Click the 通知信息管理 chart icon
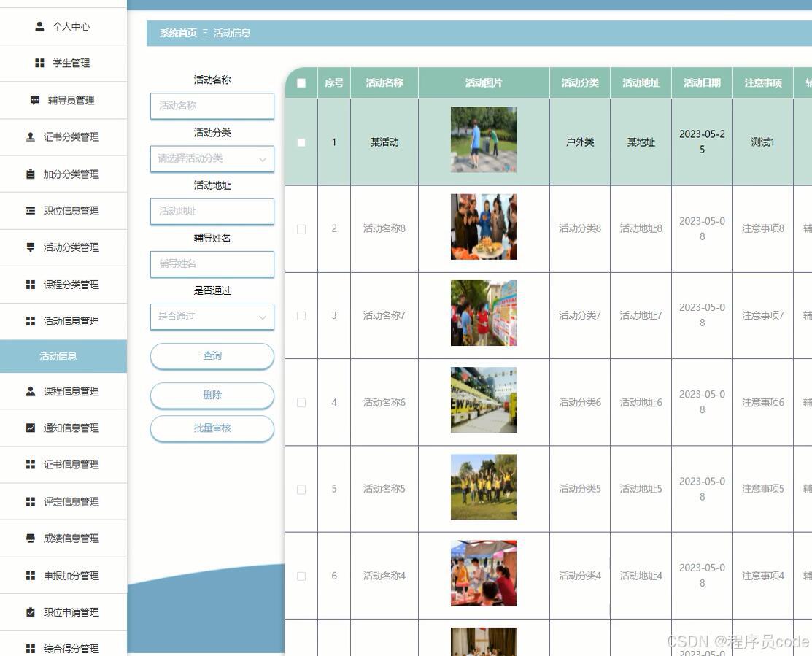The height and width of the screenshot is (656, 812). [31, 428]
